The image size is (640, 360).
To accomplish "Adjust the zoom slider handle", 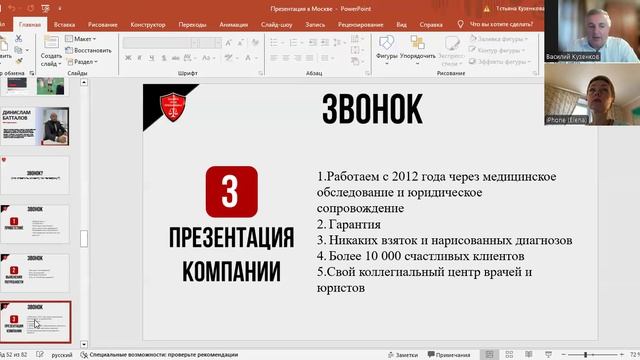I will [x=585, y=355].
